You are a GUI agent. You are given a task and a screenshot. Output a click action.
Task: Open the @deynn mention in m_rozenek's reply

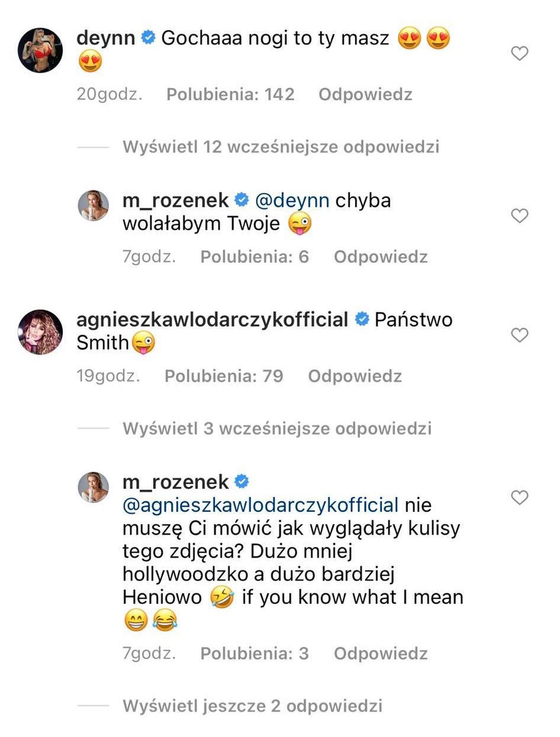click(x=292, y=201)
